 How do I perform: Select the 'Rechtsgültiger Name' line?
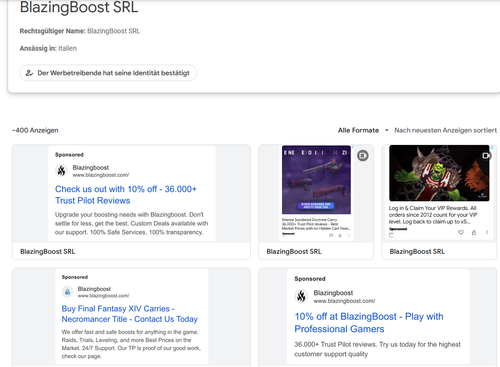pos(80,31)
